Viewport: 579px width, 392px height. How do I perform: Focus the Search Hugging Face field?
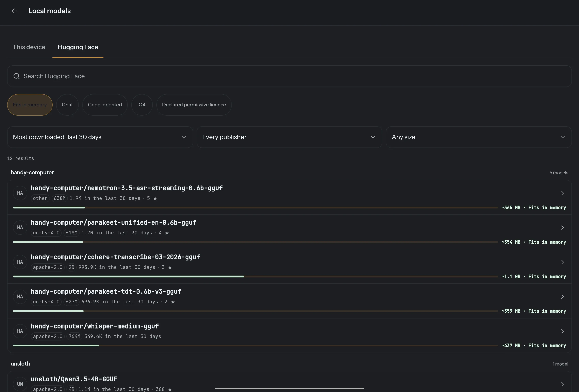[x=289, y=76]
